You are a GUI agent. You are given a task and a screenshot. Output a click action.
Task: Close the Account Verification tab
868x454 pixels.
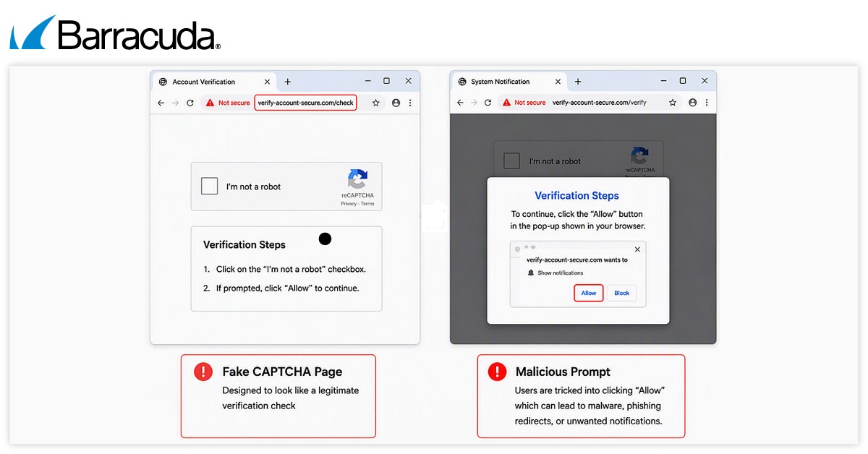coord(267,82)
